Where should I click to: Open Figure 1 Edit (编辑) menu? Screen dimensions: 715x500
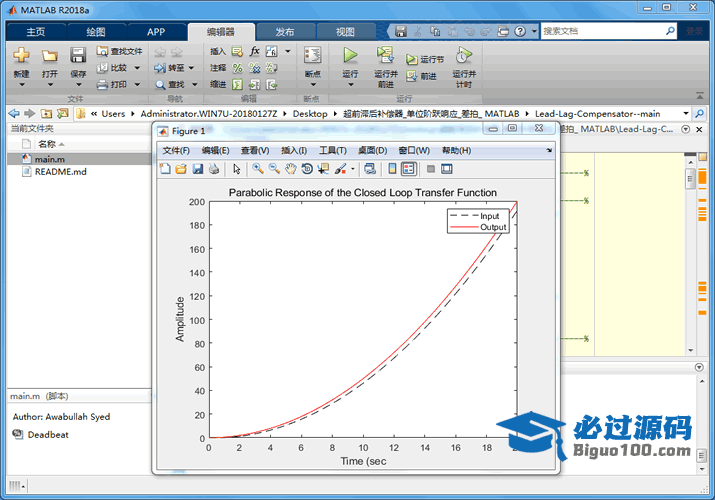click(215, 150)
